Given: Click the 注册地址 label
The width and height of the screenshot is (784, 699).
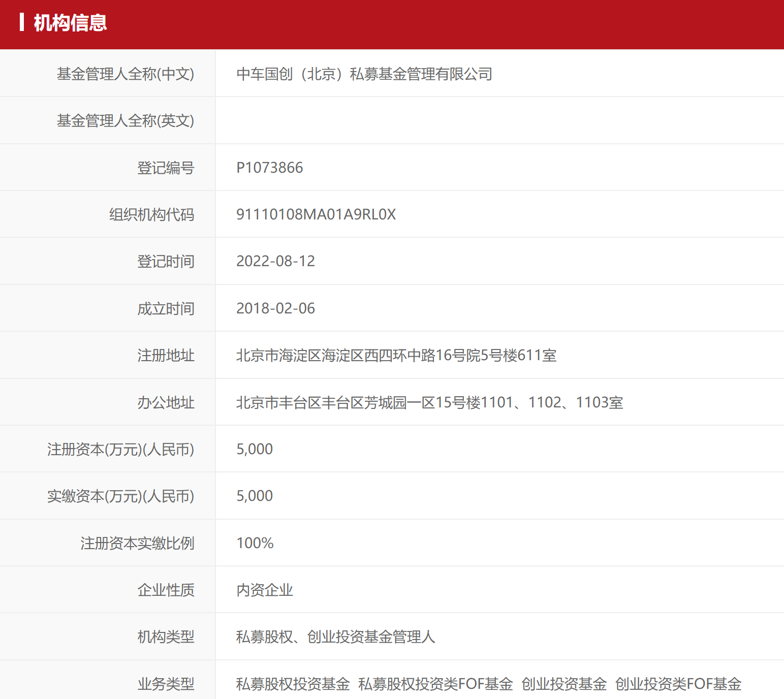Looking at the screenshot, I should pyautogui.click(x=166, y=356).
